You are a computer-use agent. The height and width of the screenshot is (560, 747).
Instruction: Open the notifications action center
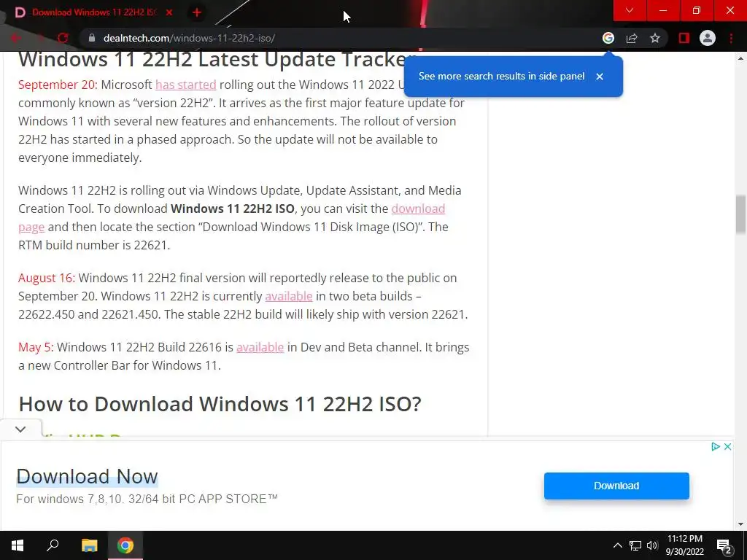724,545
